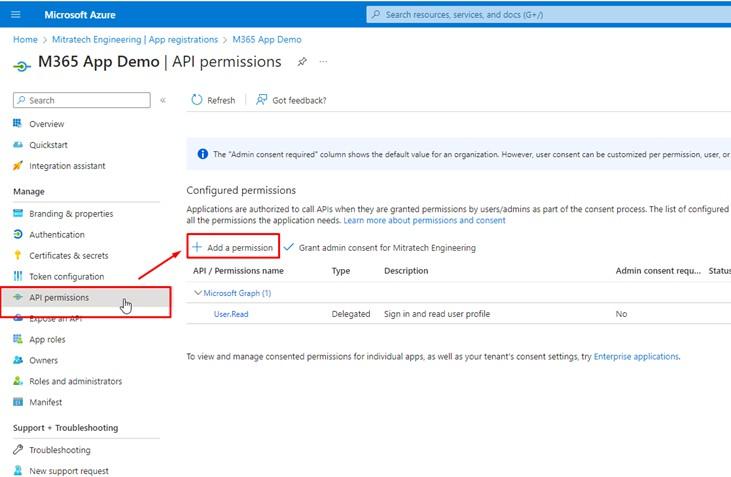Click the Quickstart cloud icon

tap(18, 145)
